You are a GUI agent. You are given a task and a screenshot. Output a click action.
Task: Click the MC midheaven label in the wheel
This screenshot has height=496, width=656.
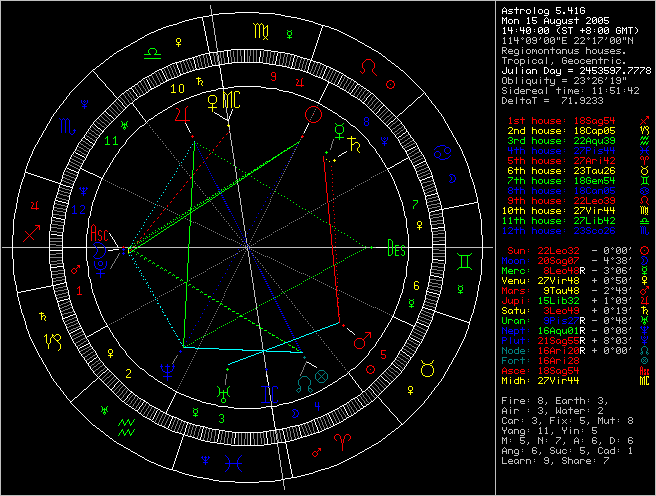(231, 99)
